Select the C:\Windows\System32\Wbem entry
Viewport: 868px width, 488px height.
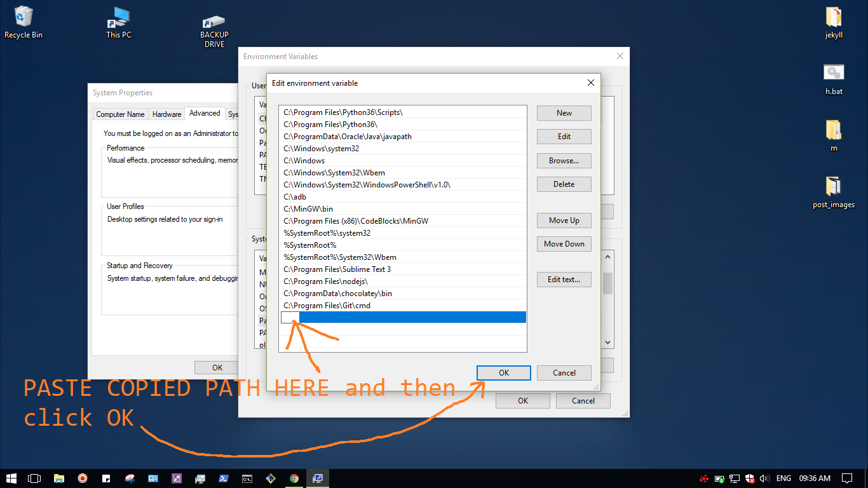coord(403,173)
